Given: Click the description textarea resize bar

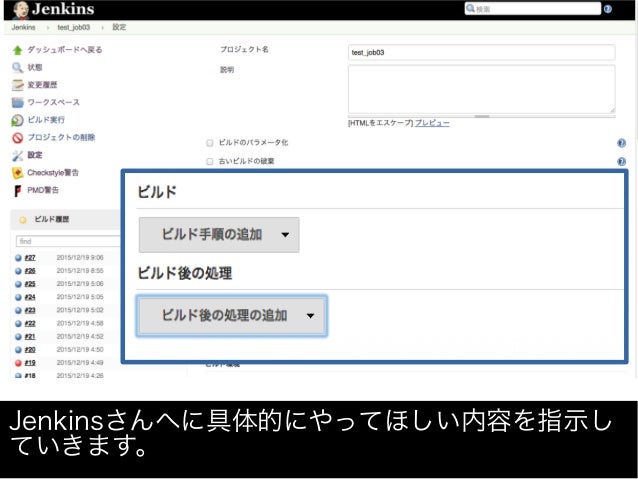Looking at the screenshot, I should click(x=482, y=116).
